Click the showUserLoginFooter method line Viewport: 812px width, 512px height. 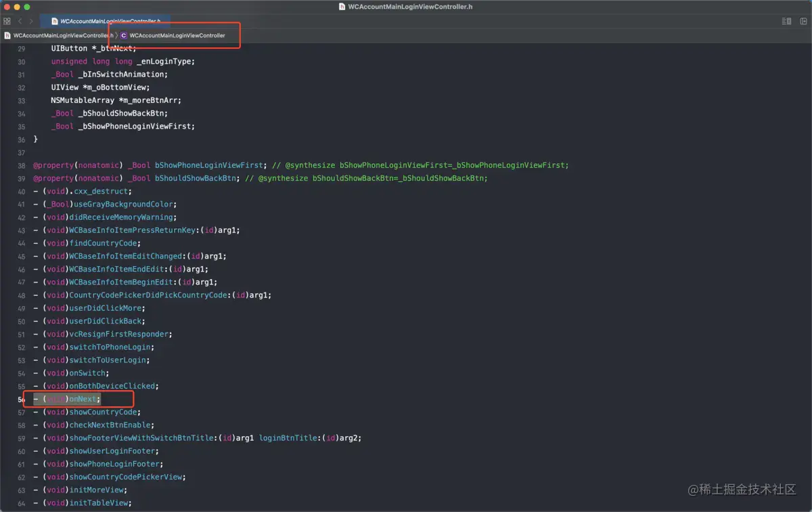[x=96, y=451]
